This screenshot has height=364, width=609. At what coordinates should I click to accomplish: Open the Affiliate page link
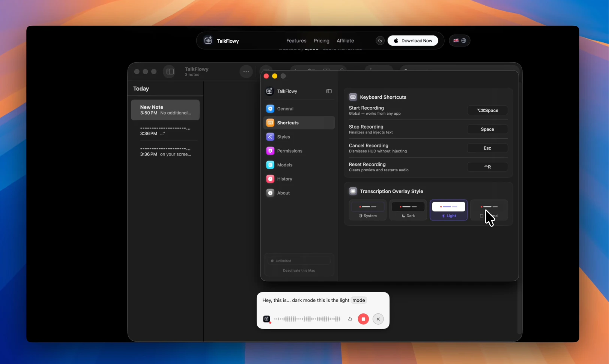tap(345, 40)
